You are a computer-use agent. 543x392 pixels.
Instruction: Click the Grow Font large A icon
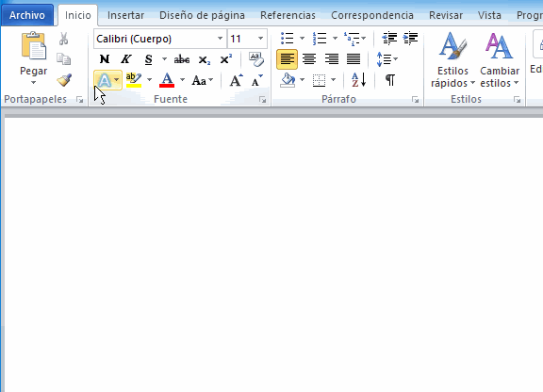coord(237,80)
